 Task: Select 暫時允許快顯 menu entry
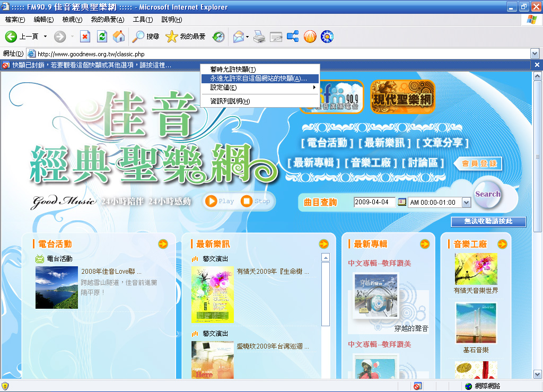[260, 69]
